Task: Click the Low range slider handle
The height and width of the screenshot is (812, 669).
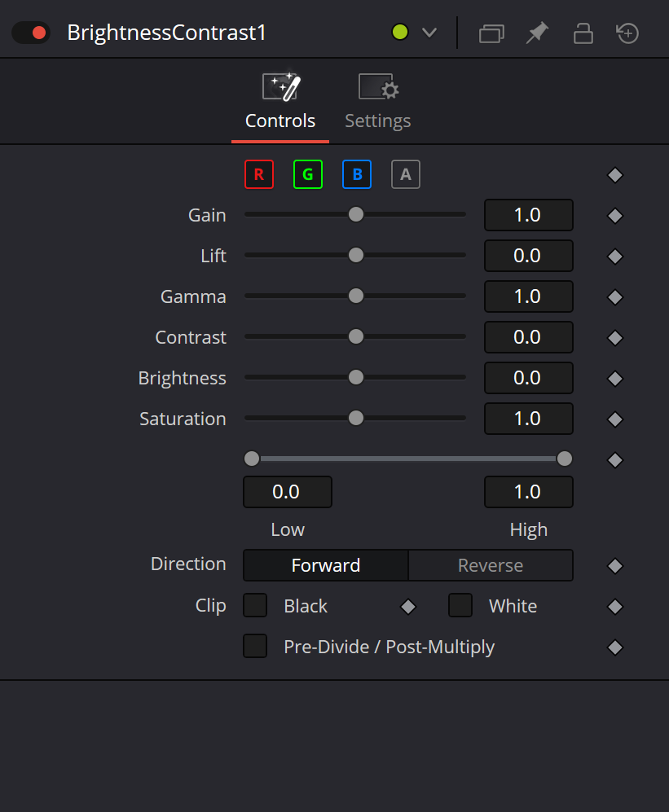Action: (x=252, y=459)
